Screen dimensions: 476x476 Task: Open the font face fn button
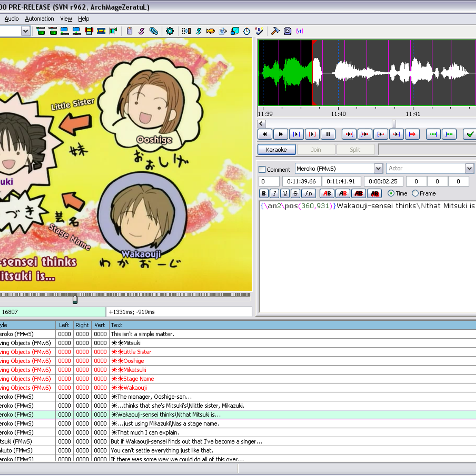point(309,193)
